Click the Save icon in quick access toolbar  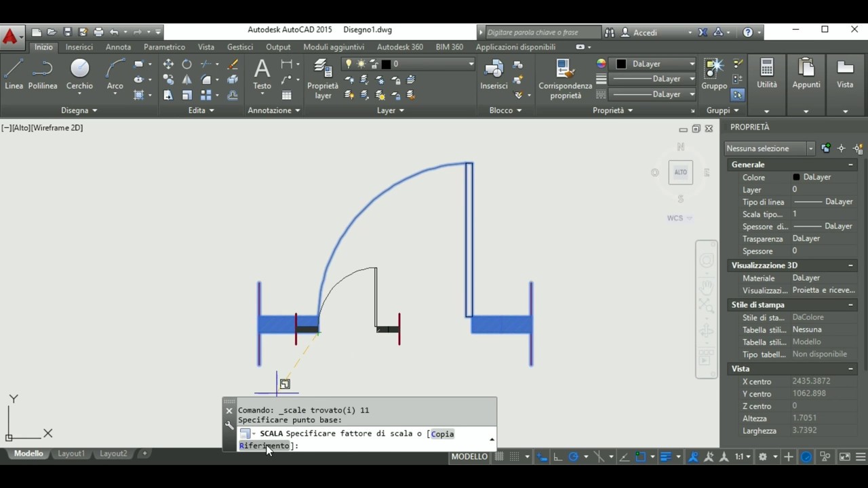68,32
